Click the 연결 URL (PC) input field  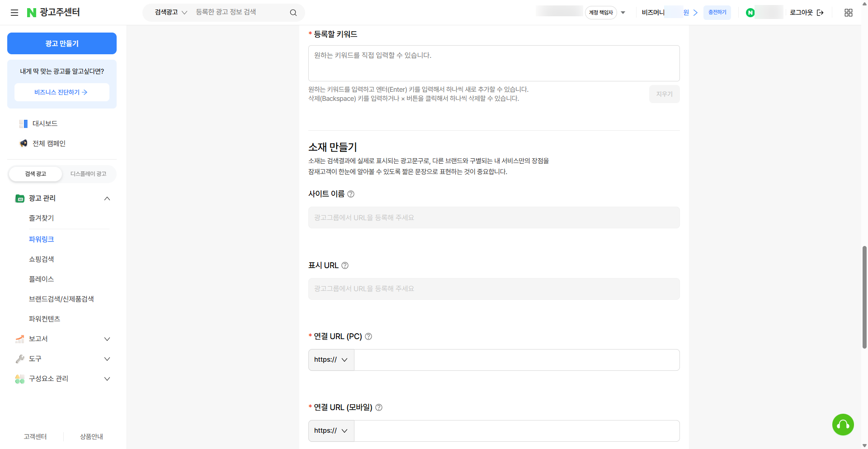point(517,360)
